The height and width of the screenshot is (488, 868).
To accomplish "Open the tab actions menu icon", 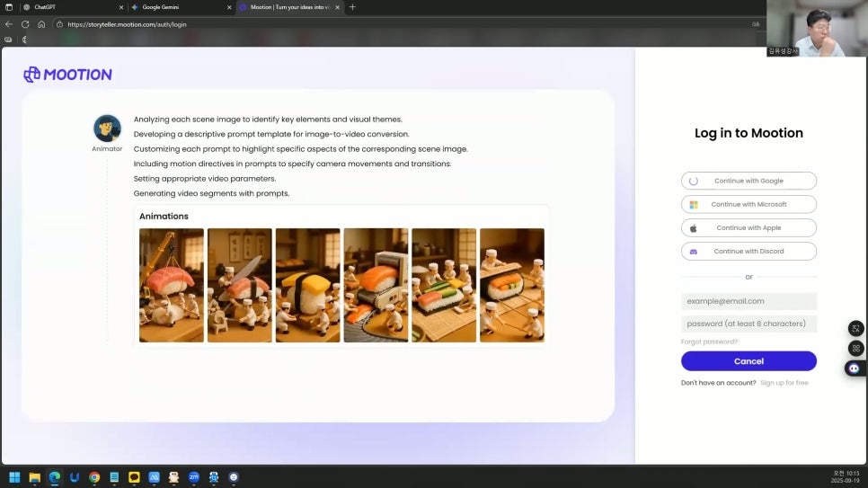I will coord(9,7).
